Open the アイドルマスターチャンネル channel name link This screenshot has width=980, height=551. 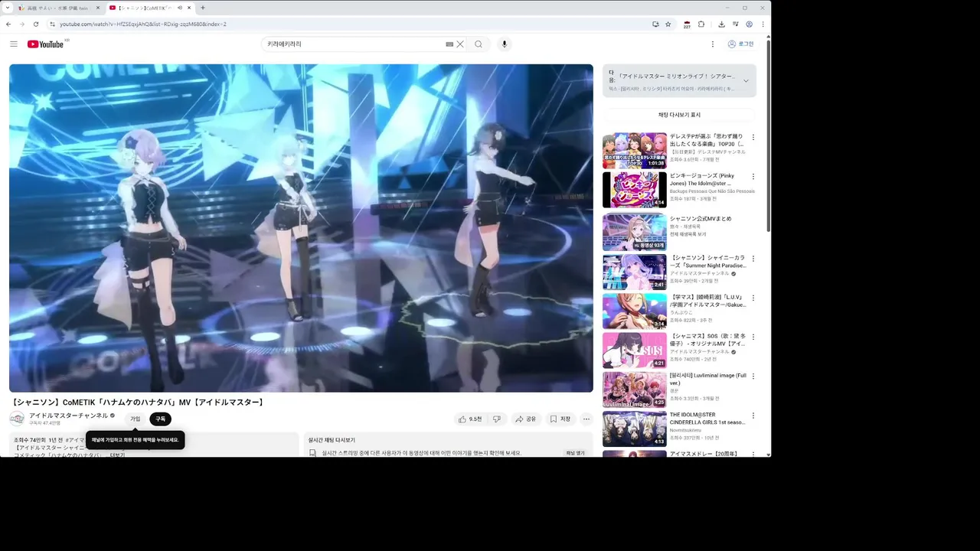coord(68,416)
